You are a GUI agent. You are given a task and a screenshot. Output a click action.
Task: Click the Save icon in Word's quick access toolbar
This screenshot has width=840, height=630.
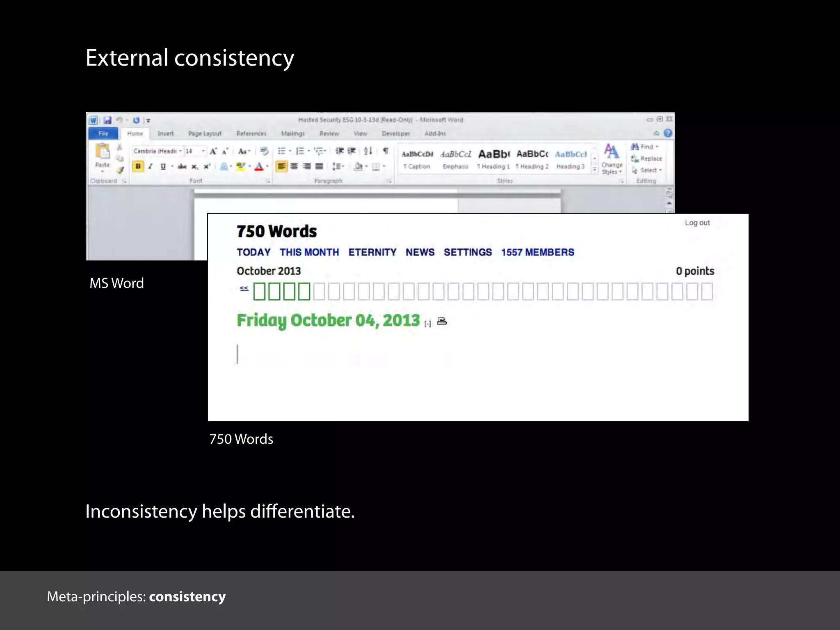(107, 120)
